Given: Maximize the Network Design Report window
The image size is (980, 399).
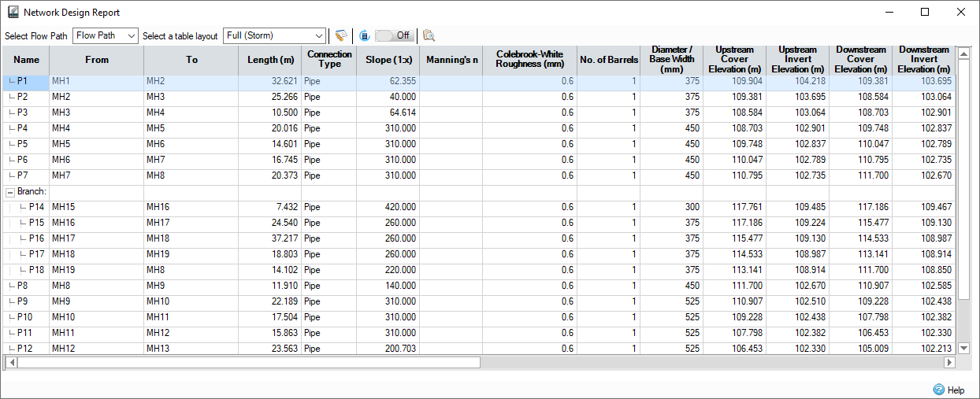Looking at the screenshot, I should (925, 12).
